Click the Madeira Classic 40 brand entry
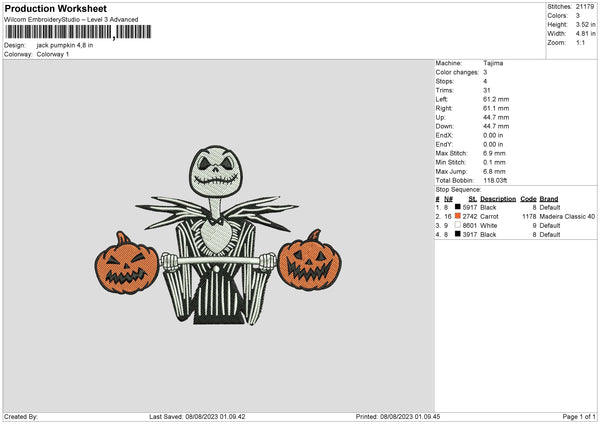This screenshot has width=600, height=424. tap(567, 217)
